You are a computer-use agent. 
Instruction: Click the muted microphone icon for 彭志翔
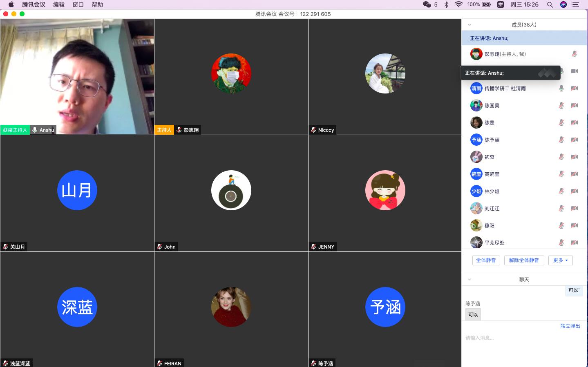click(x=574, y=54)
